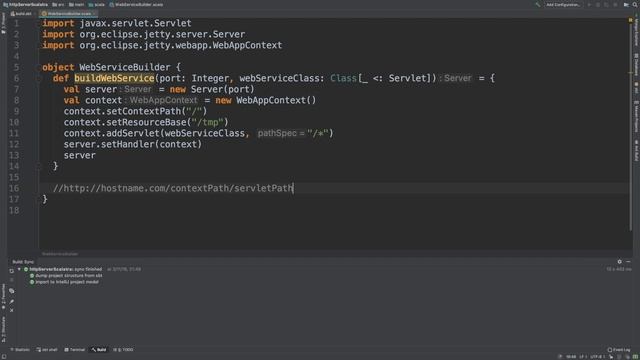Click the line number 12 in gutter
This screenshot has width=640, height=360.
click(14, 144)
